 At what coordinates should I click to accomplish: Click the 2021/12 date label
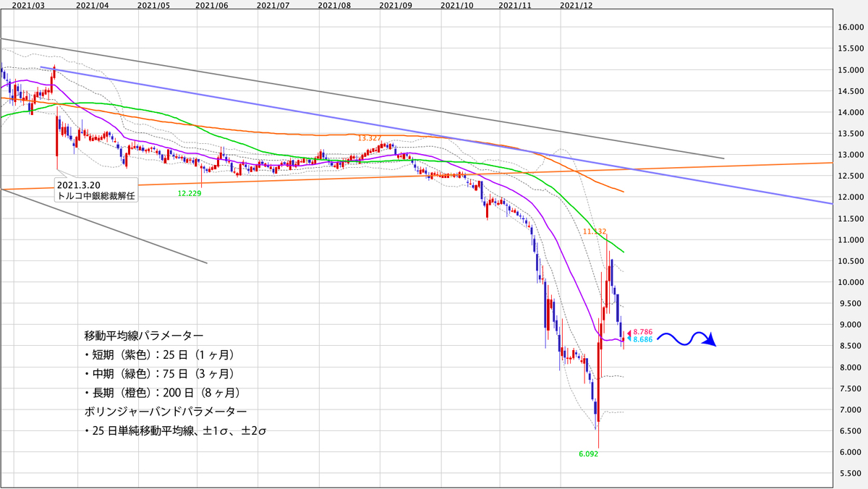click(x=577, y=4)
